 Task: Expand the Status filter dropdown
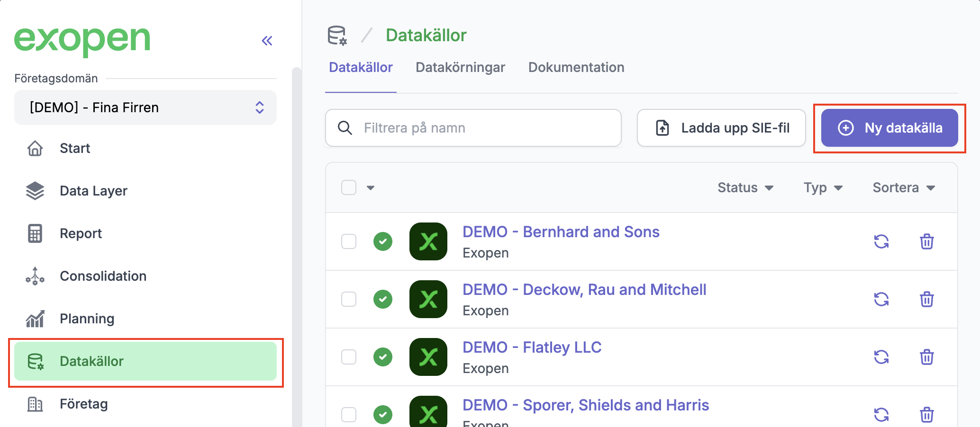tap(745, 187)
